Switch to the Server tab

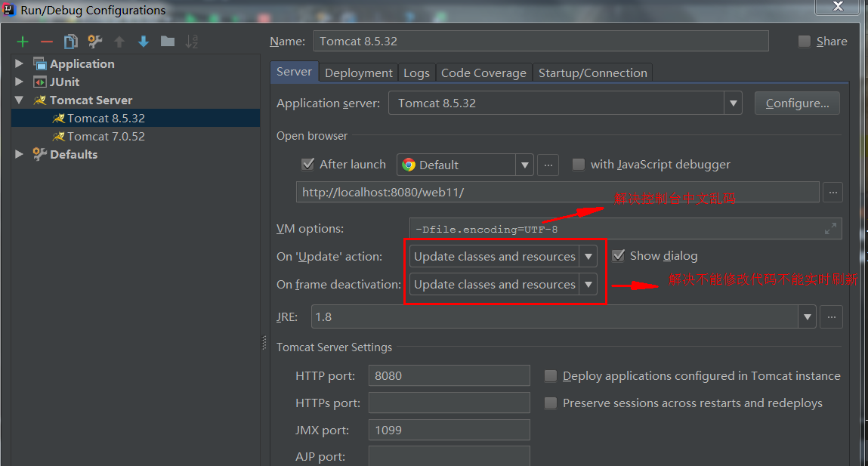[x=294, y=72]
